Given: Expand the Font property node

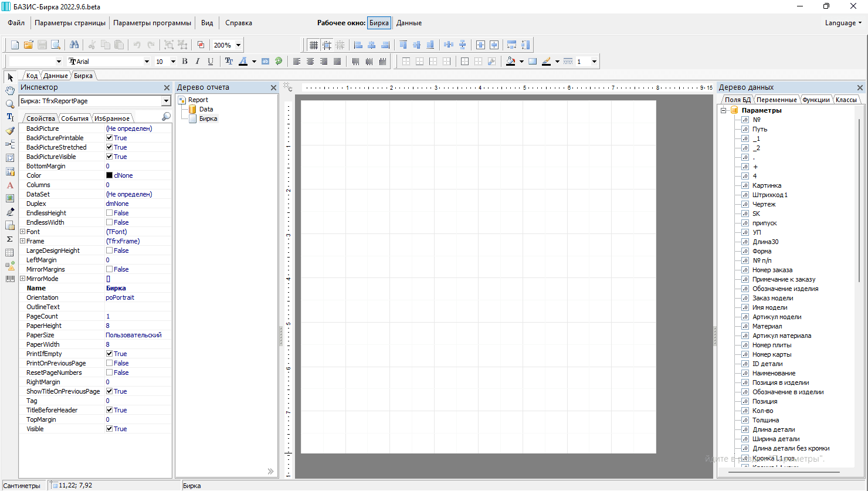Looking at the screenshot, I should pos(23,232).
